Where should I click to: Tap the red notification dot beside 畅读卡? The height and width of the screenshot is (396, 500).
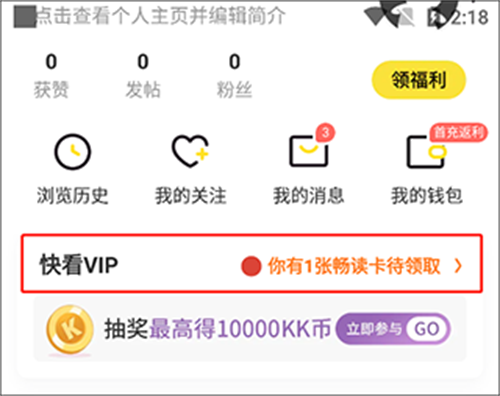point(251,266)
